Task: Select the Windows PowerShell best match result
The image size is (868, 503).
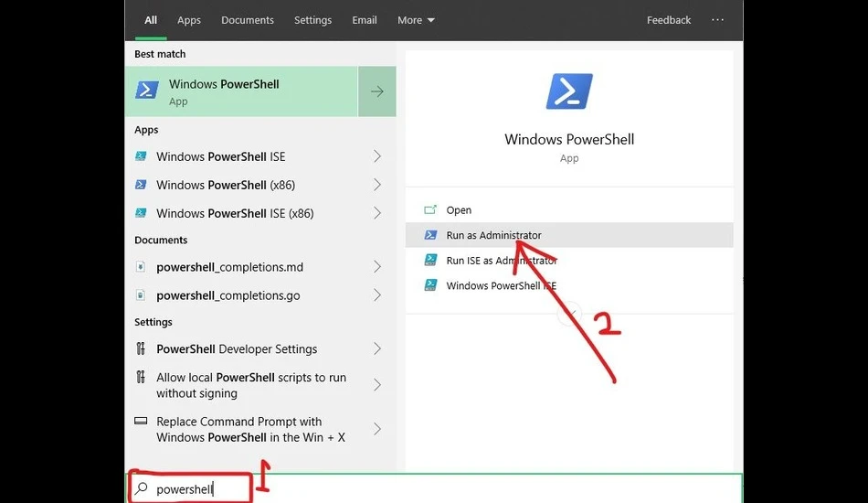Action: pos(241,91)
